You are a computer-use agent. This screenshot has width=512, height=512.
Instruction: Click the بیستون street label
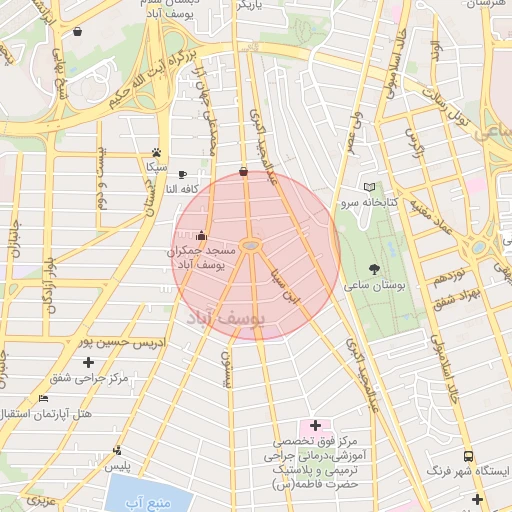click(x=226, y=369)
